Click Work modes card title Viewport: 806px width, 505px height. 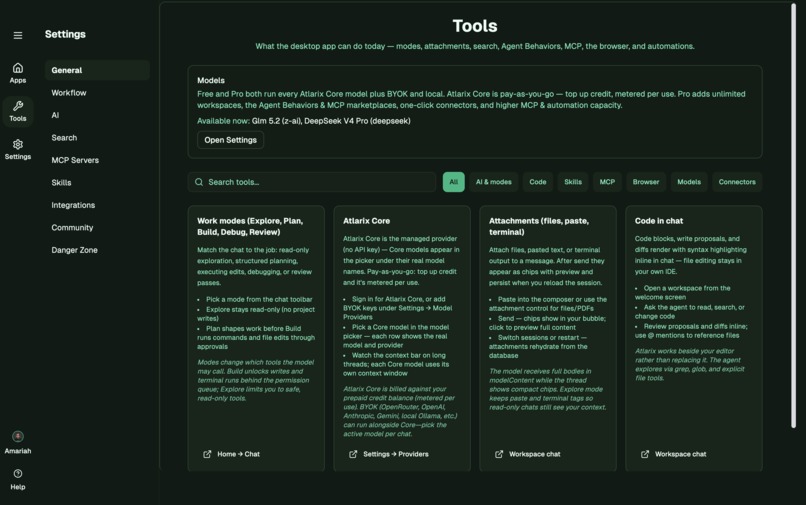click(x=250, y=226)
